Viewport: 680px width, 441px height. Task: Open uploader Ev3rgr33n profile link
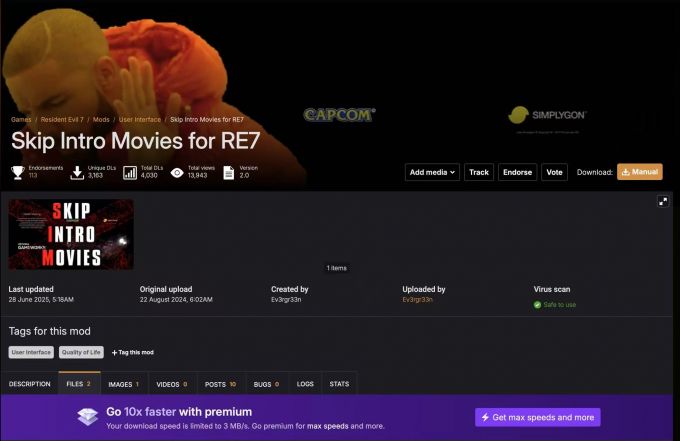click(417, 300)
